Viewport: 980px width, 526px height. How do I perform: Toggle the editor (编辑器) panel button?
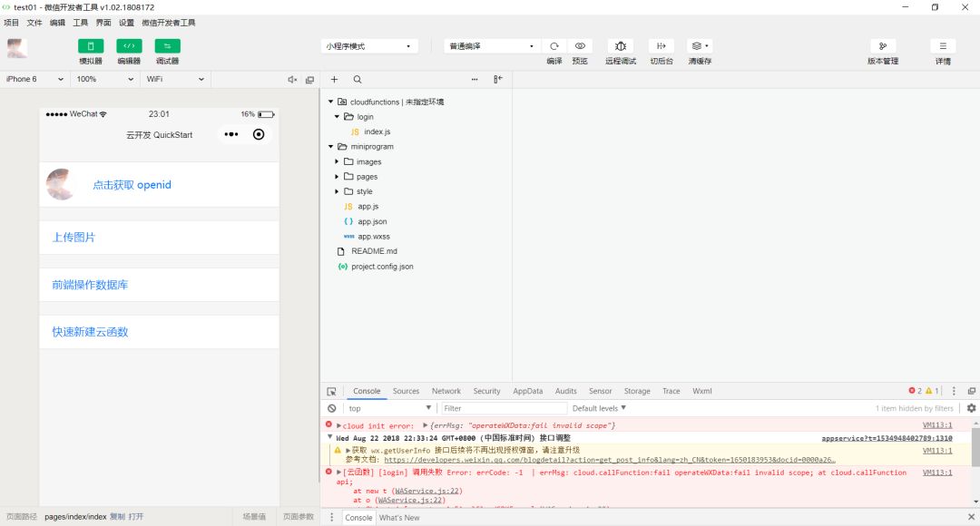coord(129,46)
